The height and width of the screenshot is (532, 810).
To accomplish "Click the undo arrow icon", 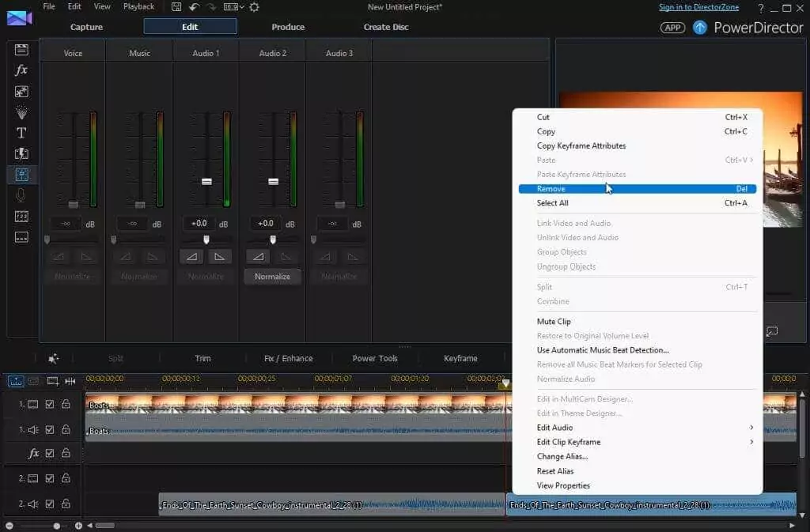I will click(194, 7).
